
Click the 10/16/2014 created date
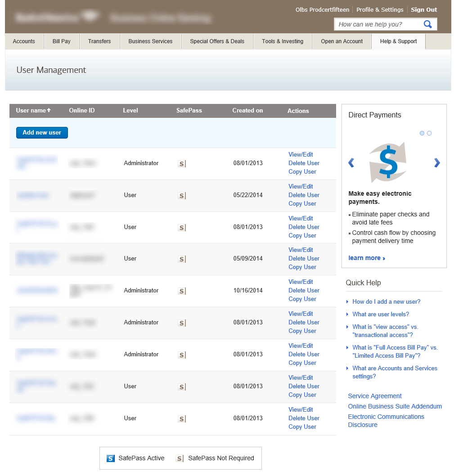(248, 290)
